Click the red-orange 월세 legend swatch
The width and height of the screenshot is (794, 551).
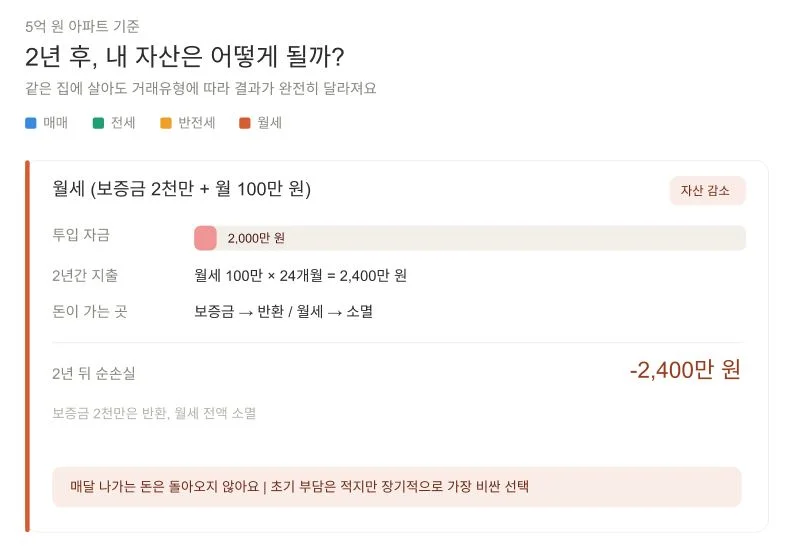pyautogui.click(x=245, y=123)
